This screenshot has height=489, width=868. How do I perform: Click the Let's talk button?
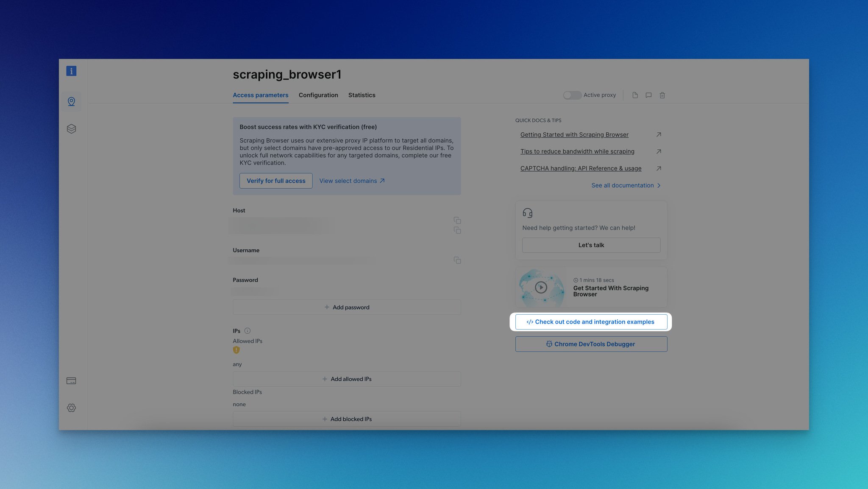coord(591,245)
